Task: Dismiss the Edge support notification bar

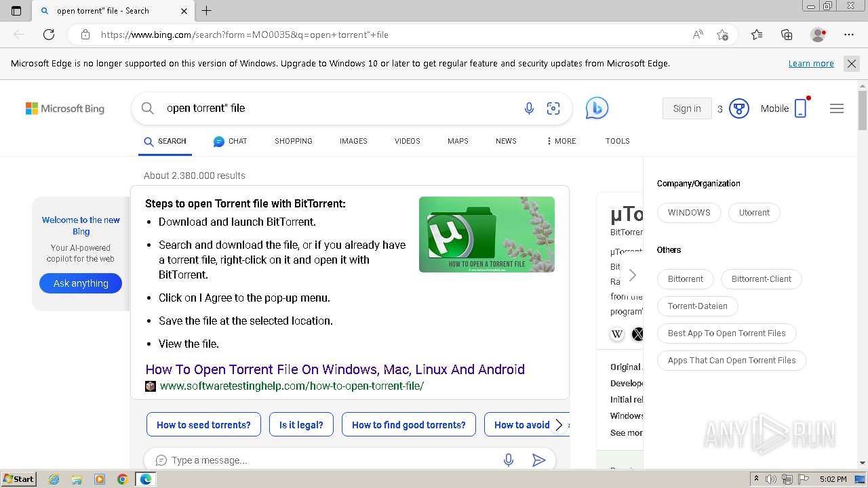Action: 851,64
